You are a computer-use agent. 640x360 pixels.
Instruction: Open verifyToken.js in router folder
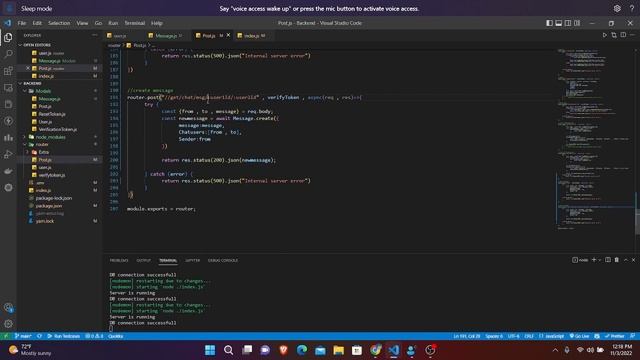pos(51,175)
